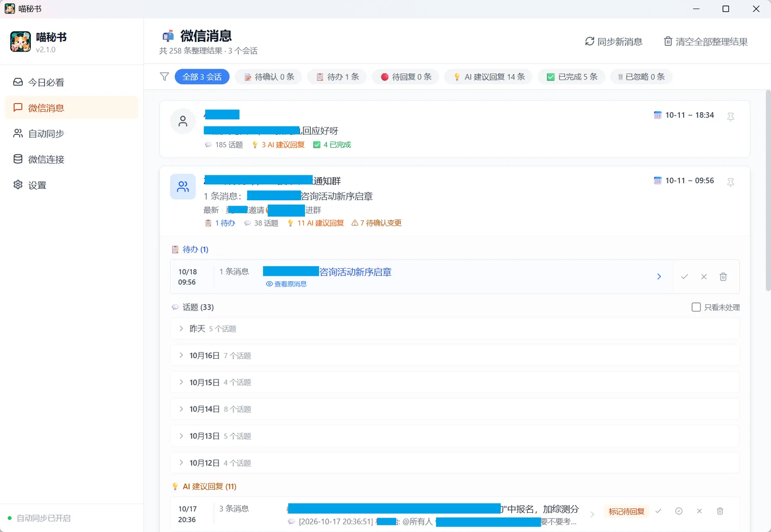Viewport: 771px width, 532px height.
Task: Select 微信消息 in sidebar
Action: click(x=71, y=108)
